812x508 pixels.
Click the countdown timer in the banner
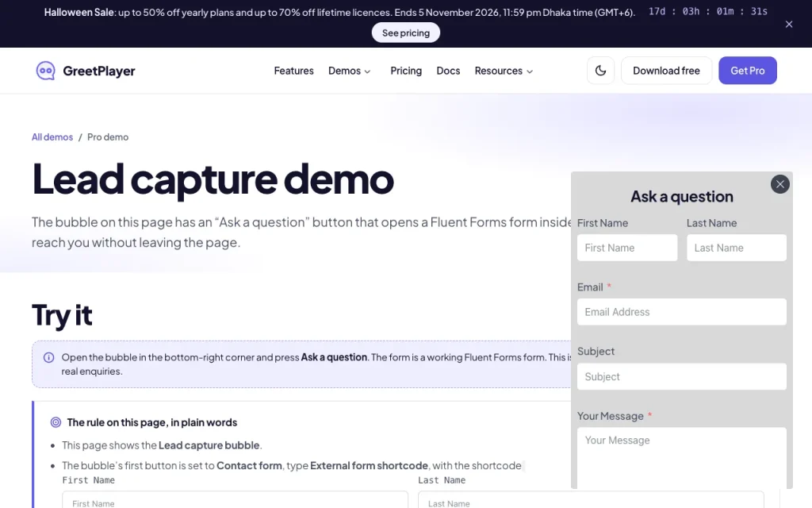click(708, 11)
